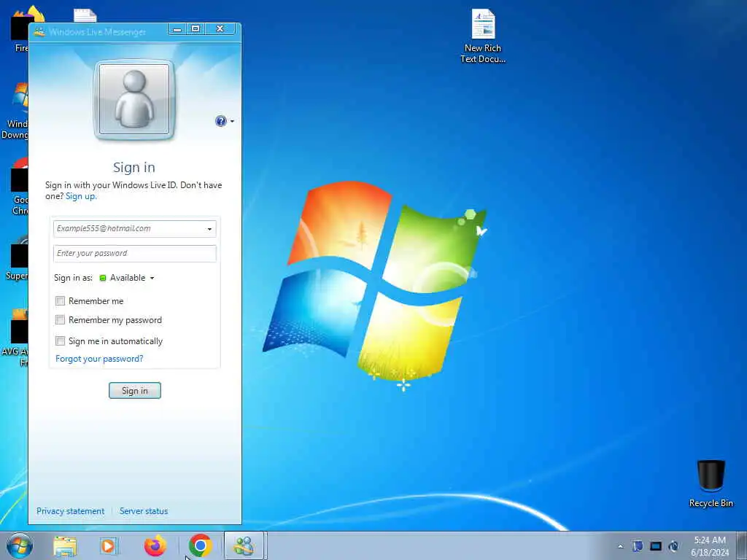Follow the Sign up link
747x560 pixels.
[80, 196]
